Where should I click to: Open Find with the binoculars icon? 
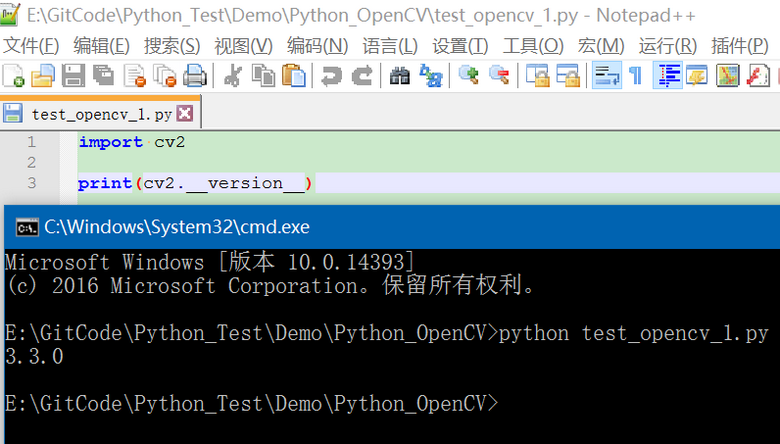(x=399, y=76)
